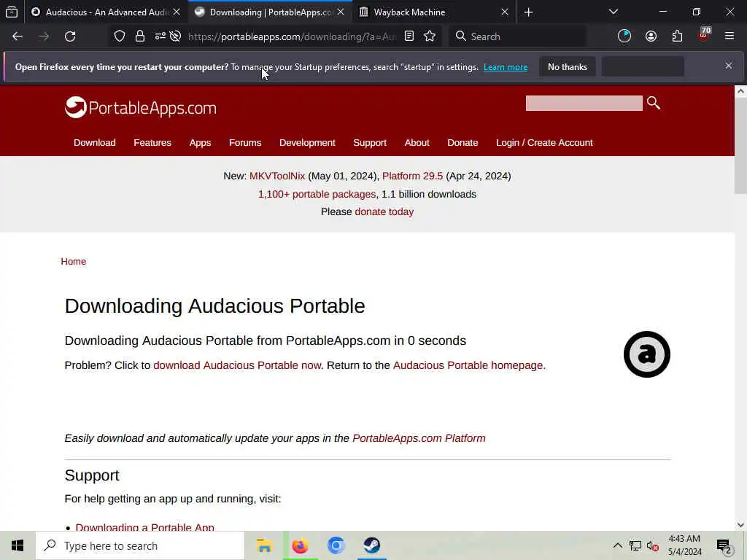Bookmark this page with the star icon
Screen dimensions: 747x560
[430, 36]
